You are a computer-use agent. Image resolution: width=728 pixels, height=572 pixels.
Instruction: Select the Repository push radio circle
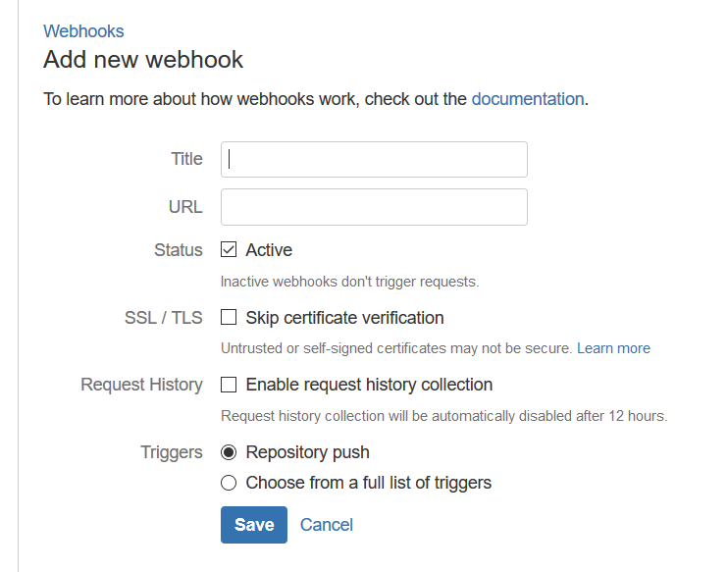click(229, 452)
